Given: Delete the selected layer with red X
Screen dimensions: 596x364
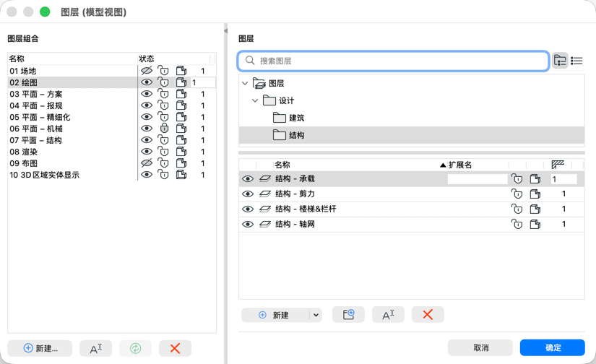Looking at the screenshot, I should (x=428, y=315).
